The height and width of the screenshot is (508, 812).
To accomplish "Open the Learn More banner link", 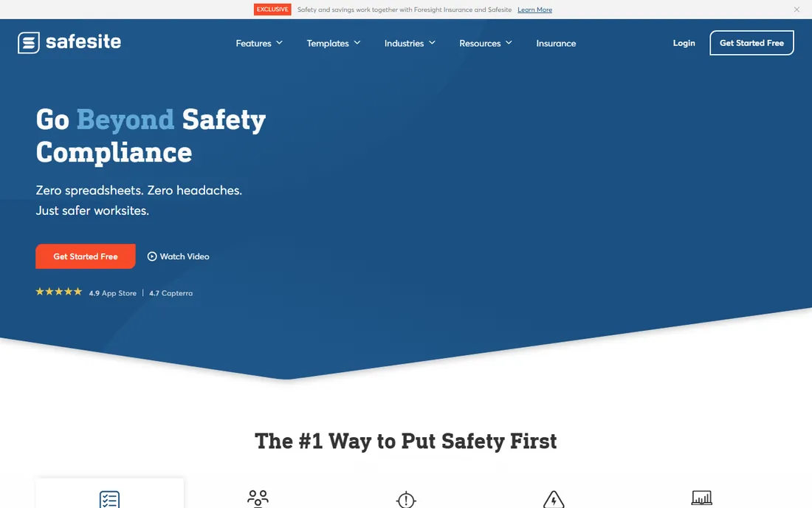I will [x=534, y=10].
